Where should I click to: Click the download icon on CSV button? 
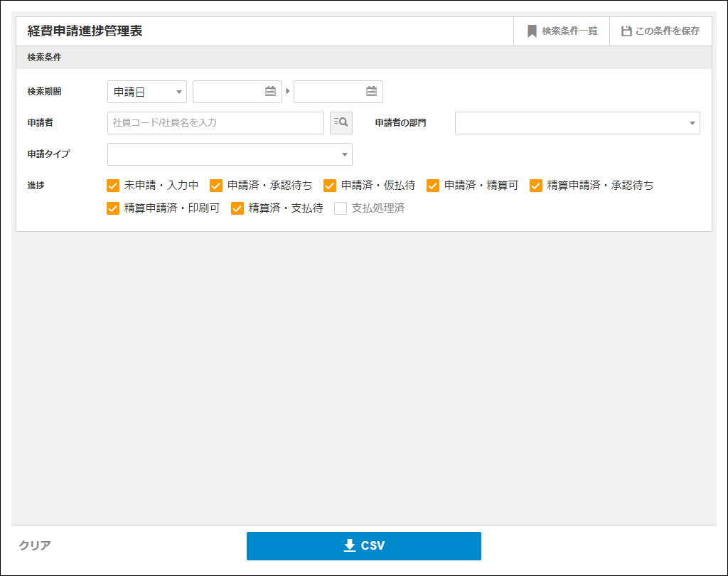tap(349, 545)
